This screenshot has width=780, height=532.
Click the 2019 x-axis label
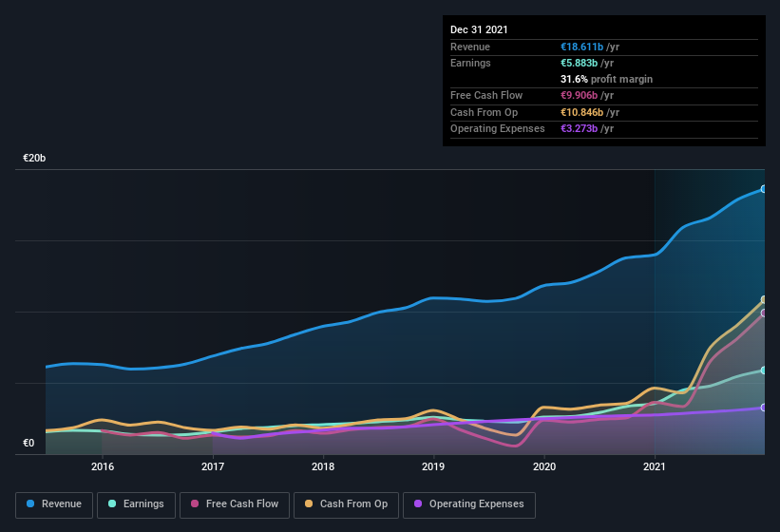tap(433, 466)
